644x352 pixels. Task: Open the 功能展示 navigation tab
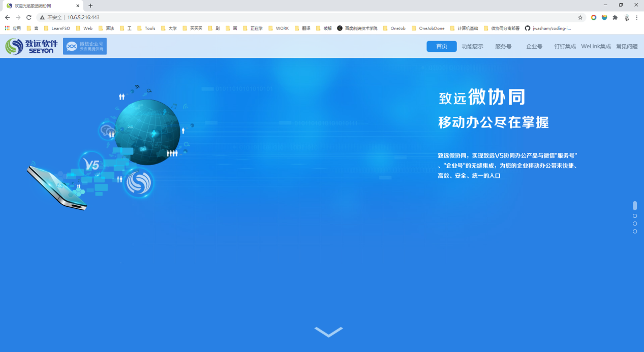(472, 46)
